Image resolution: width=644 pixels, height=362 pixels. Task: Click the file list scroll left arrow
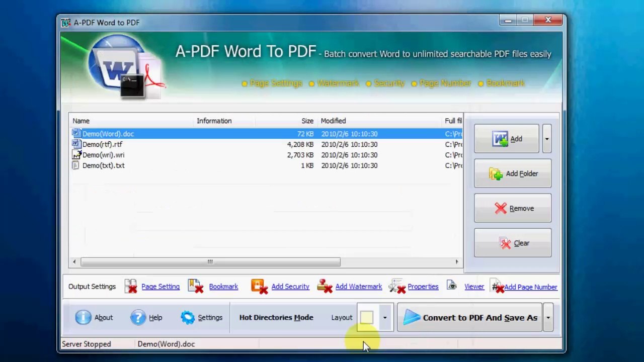[x=74, y=261]
